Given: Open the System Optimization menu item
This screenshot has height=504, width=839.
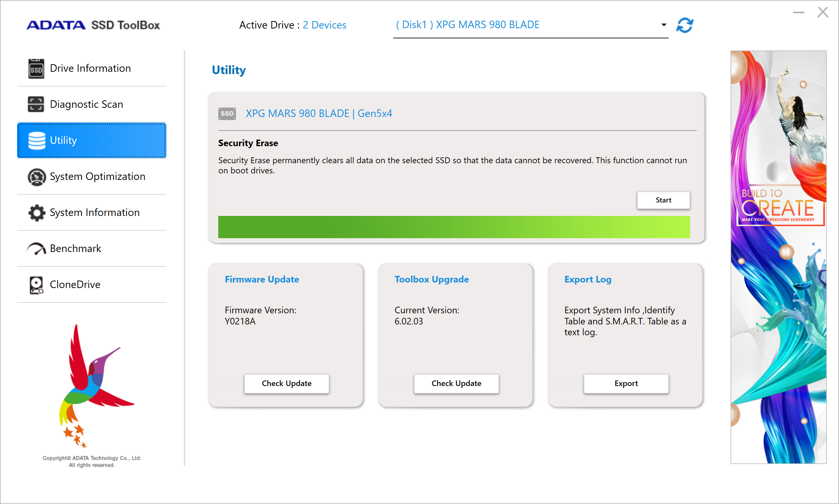Looking at the screenshot, I should pos(97,177).
